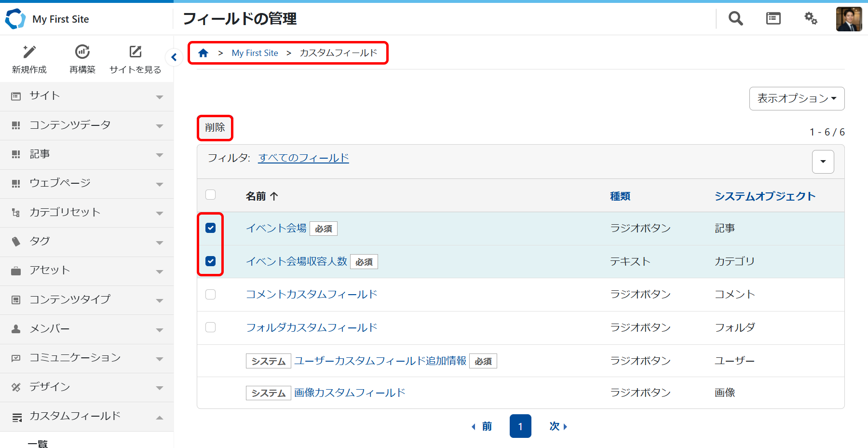Click the home icon in breadcrumb
Viewport: 868px width, 448px height.
[x=203, y=53]
